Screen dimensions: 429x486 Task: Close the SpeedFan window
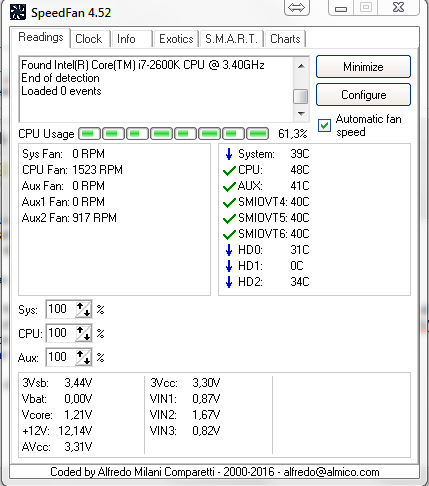399,7
